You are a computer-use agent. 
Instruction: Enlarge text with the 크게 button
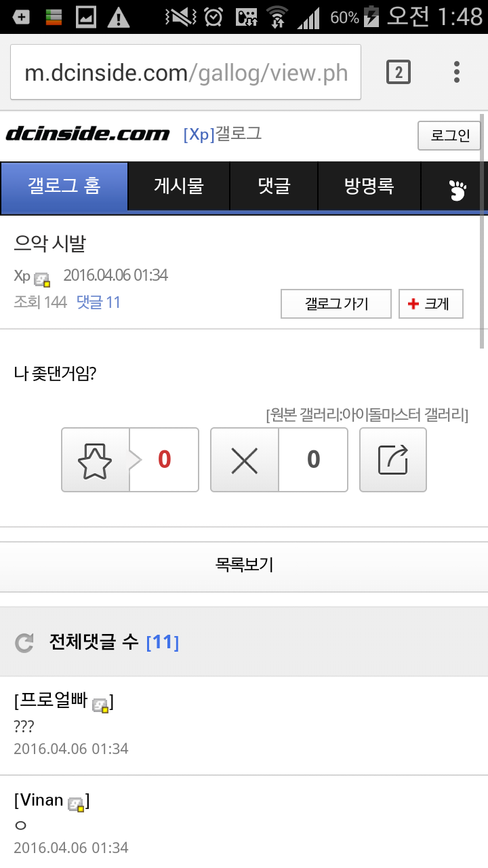pyautogui.click(x=431, y=304)
